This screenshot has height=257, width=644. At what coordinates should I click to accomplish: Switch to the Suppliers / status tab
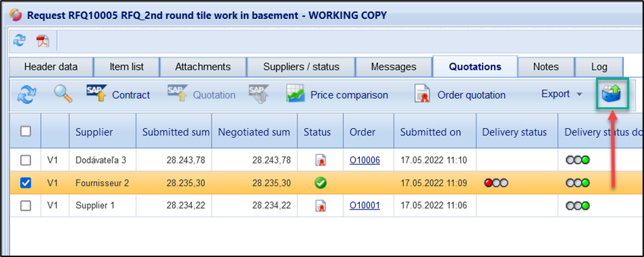(301, 66)
